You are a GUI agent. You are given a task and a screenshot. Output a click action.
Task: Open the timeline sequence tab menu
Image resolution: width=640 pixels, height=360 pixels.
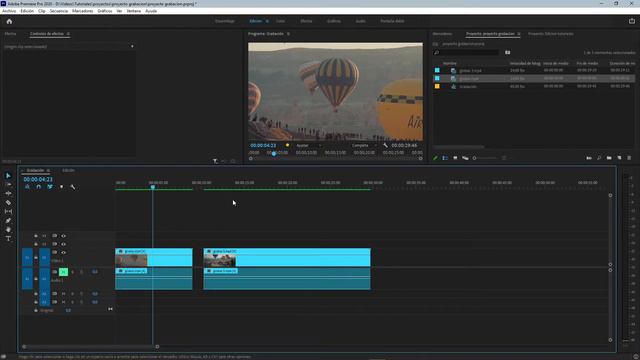(x=48, y=170)
